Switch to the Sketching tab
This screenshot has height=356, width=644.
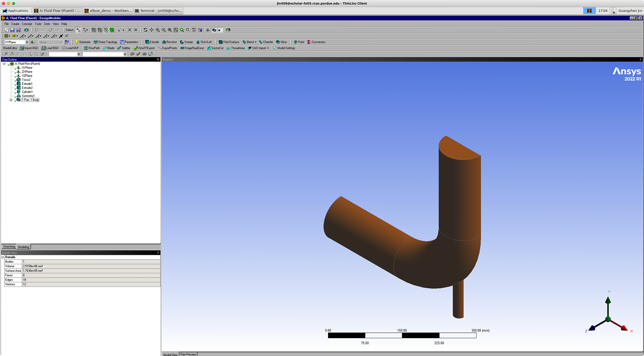coord(9,247)
